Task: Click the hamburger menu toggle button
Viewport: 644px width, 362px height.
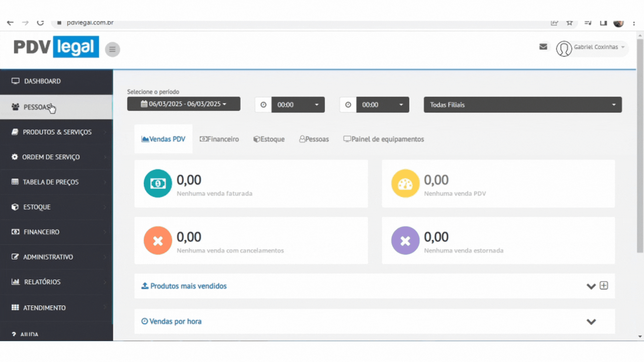Action: point(112,50)
